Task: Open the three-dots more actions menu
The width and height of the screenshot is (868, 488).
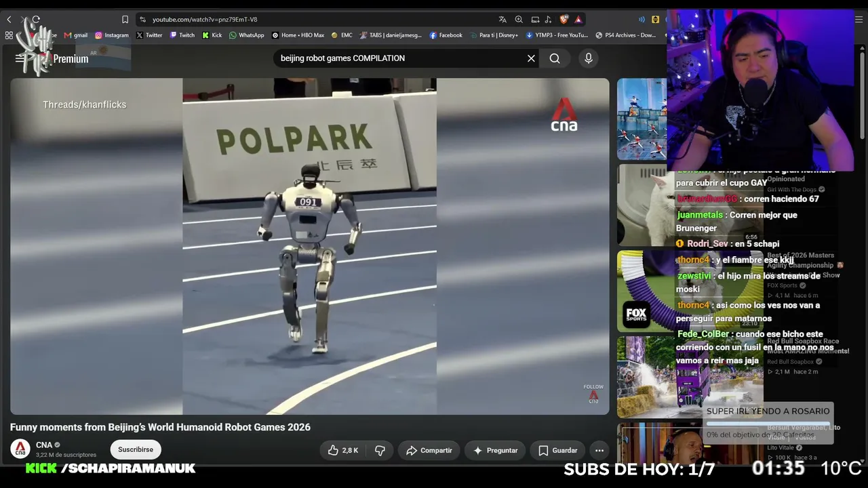Action: [599, 450]
